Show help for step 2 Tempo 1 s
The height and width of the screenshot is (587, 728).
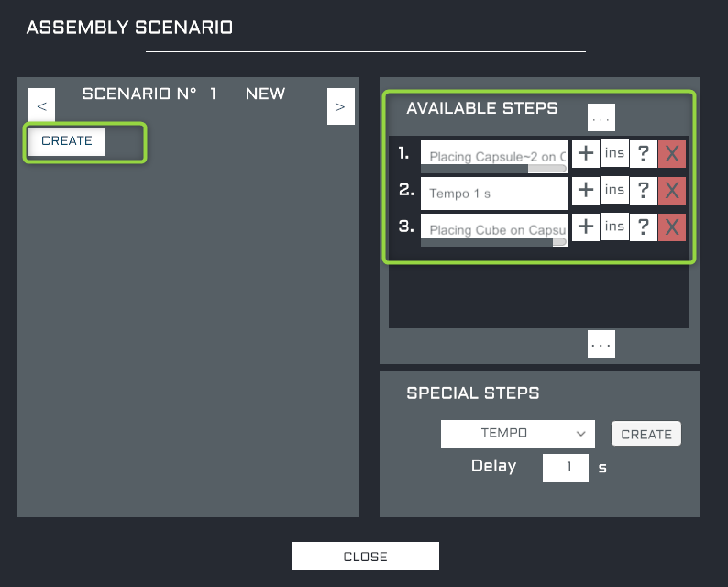pos(644,191)
